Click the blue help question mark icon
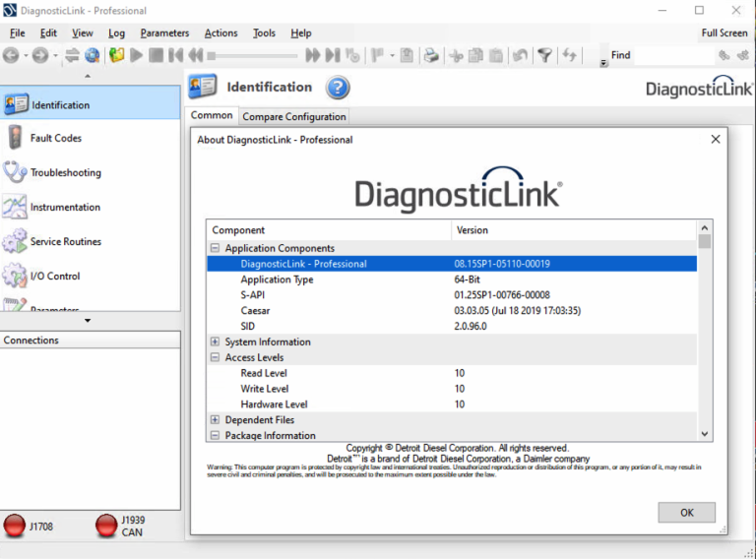This screenshot has width=756, height=559. tap(338, 88)
